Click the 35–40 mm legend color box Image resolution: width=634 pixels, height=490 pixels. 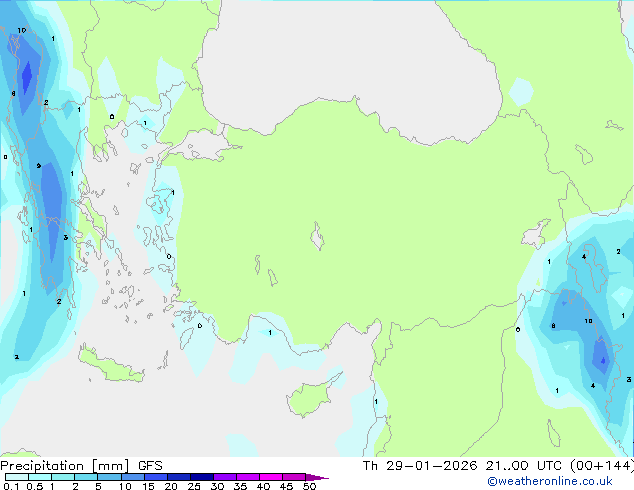click(x=247, y=477)
